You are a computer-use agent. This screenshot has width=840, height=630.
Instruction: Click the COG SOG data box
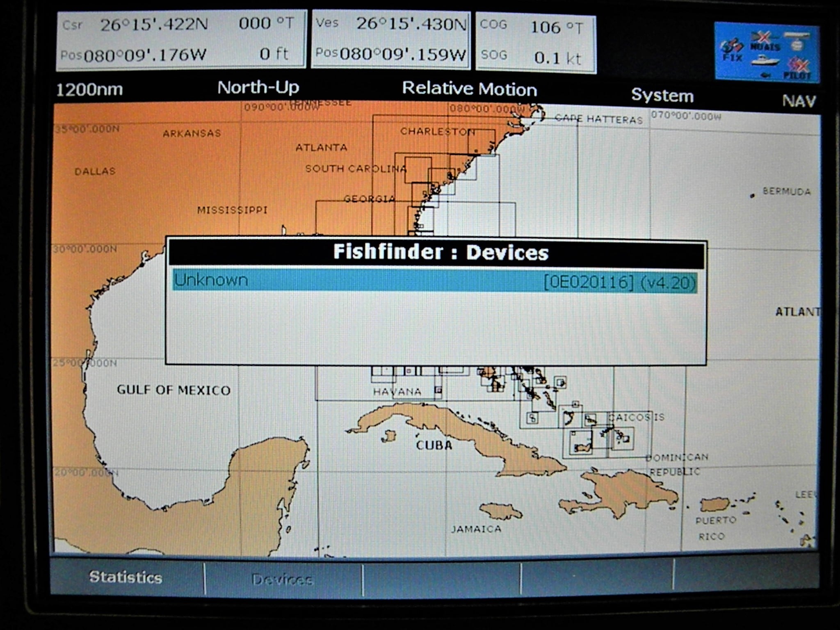(535, 43)
